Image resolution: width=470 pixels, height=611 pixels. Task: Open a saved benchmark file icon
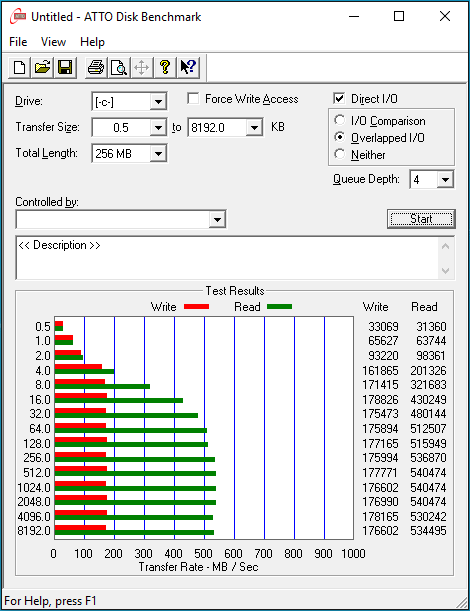pyautogui.click(x=42, y=67)
